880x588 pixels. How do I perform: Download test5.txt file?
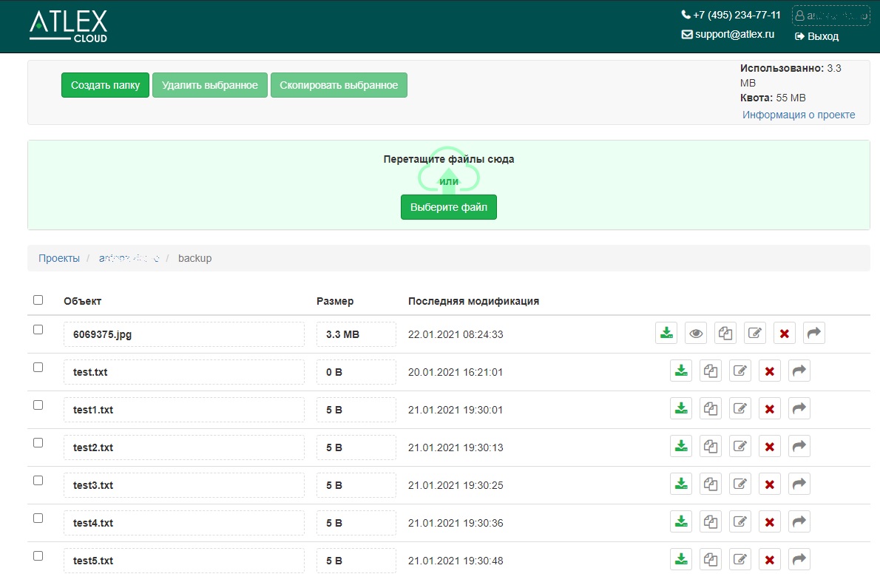681,559
